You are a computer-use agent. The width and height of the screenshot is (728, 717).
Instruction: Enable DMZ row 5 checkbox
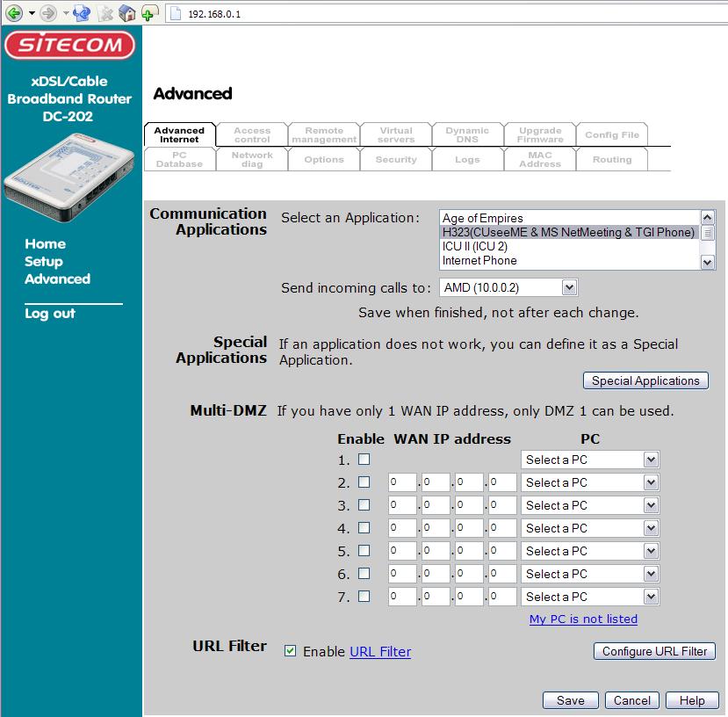pos(364,550)
